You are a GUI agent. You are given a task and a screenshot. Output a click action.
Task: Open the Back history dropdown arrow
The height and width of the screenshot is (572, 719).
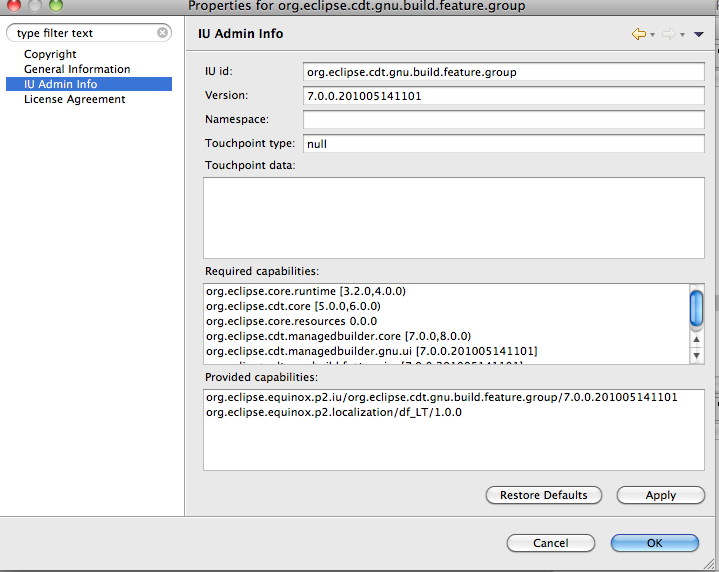tap(653, 34)
